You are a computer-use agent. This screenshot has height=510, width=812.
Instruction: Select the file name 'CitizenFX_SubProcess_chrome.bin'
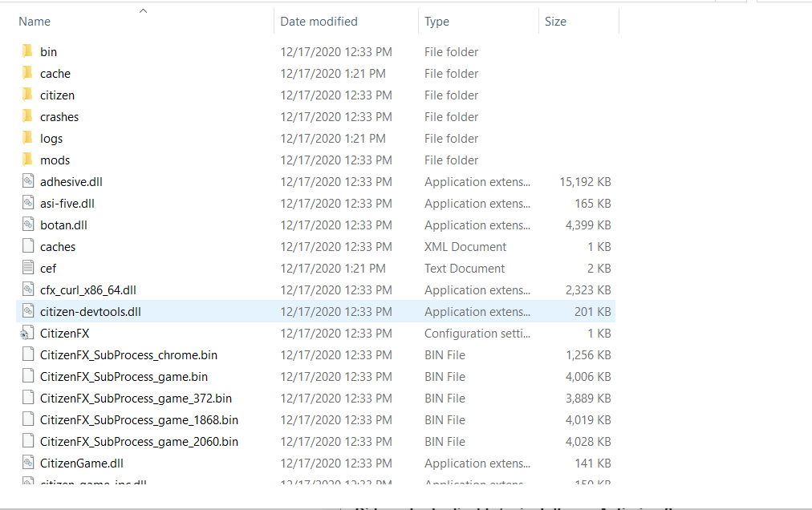coord(129,355)
